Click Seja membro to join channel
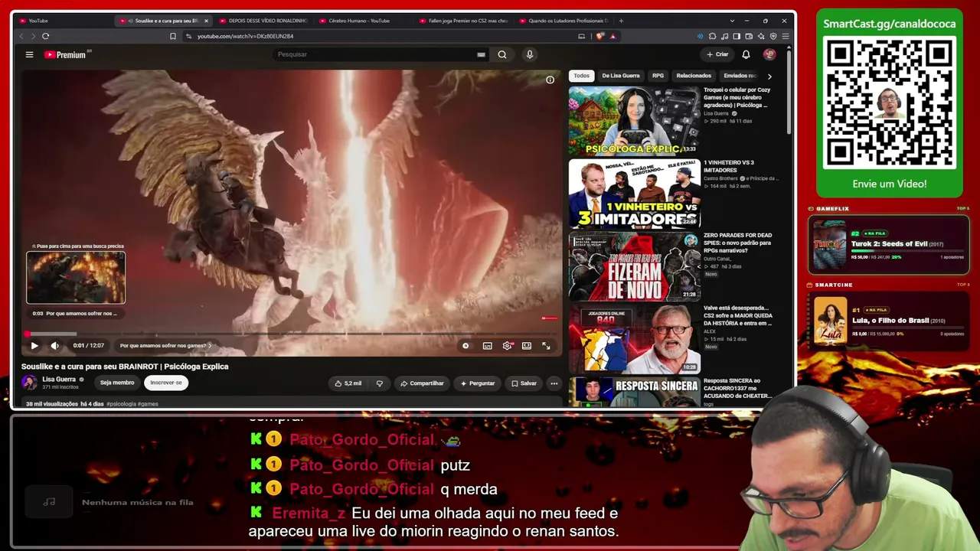Image resolution: width=980 pixels, height=551 pixels. click(x=117, y=383)
